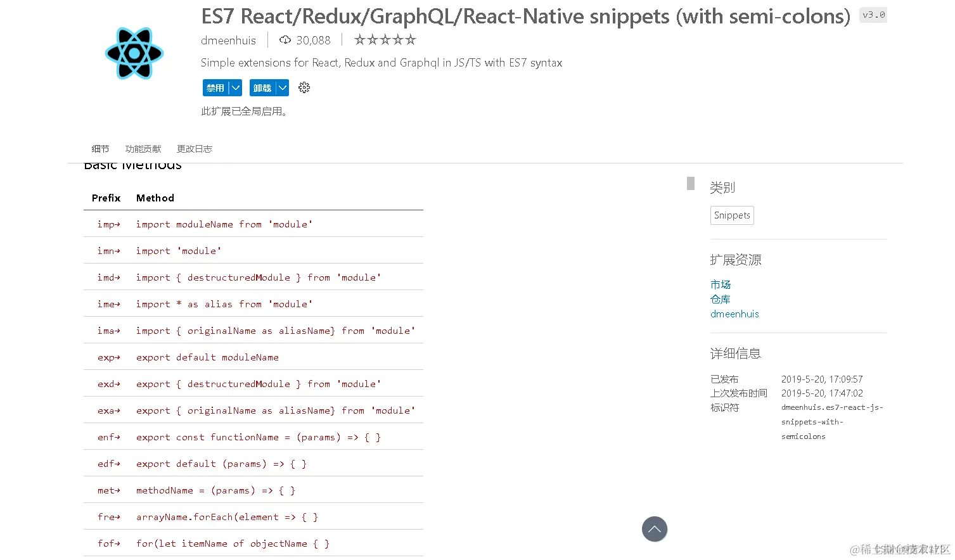Open the dmeenhuis link under 扩展资源

pos(734,314)
